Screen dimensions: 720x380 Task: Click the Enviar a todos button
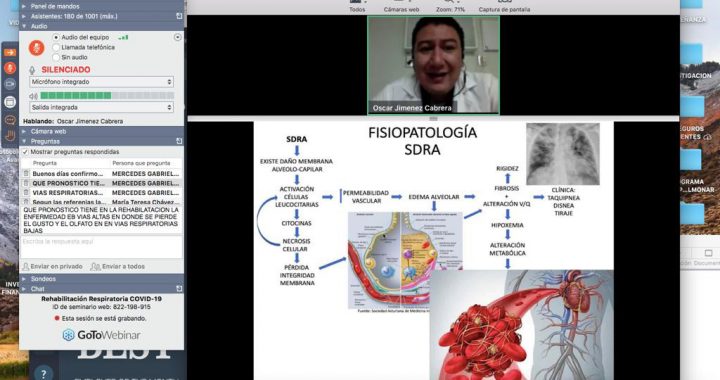click(118, 266)
